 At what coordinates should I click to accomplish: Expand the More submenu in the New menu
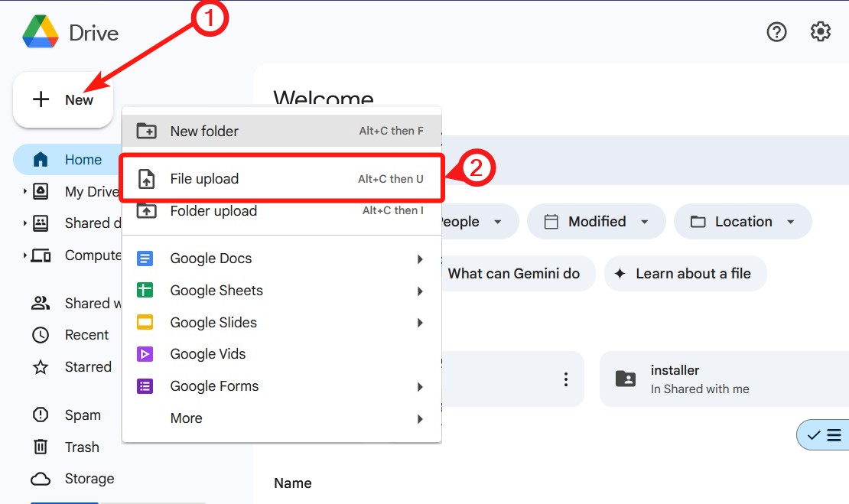(186, 418)
